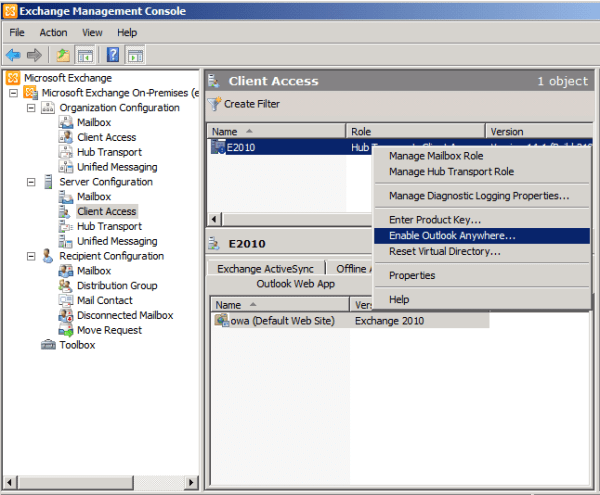Click Hub Transport icon under Server Configuration
The width and height of the screenshot is (600, 495).
point(66,226)
